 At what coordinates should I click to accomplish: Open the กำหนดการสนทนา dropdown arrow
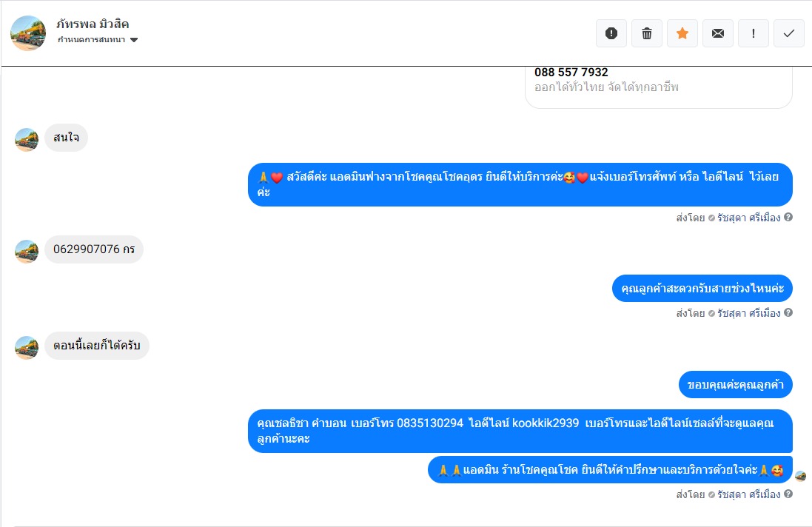coord(134,40)
